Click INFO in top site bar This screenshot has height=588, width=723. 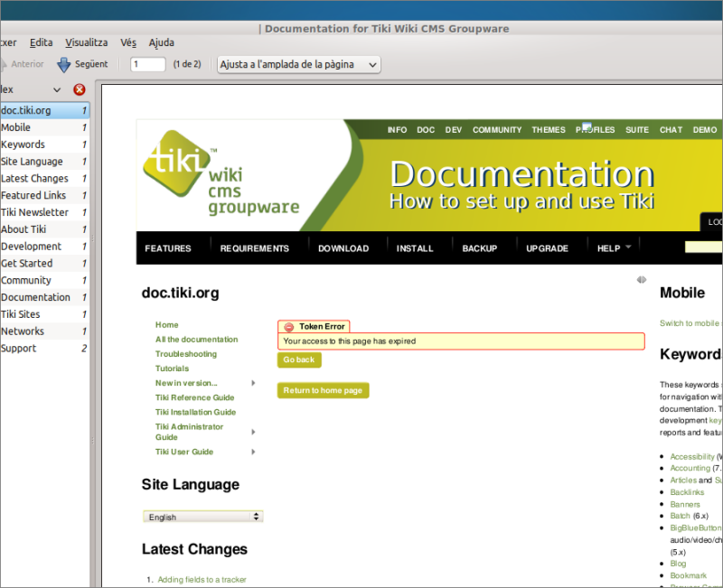click(397, 130)
